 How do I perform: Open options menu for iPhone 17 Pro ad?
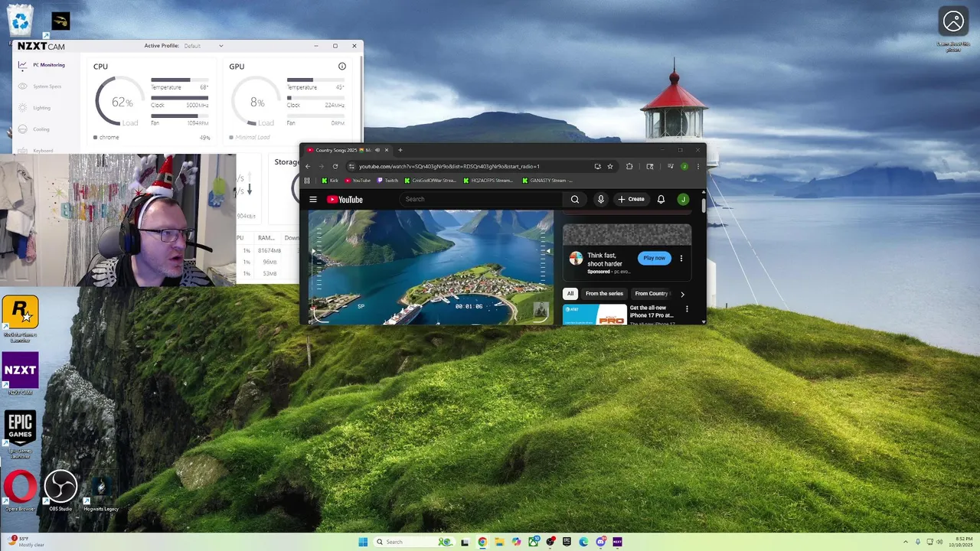click(687, 309)
